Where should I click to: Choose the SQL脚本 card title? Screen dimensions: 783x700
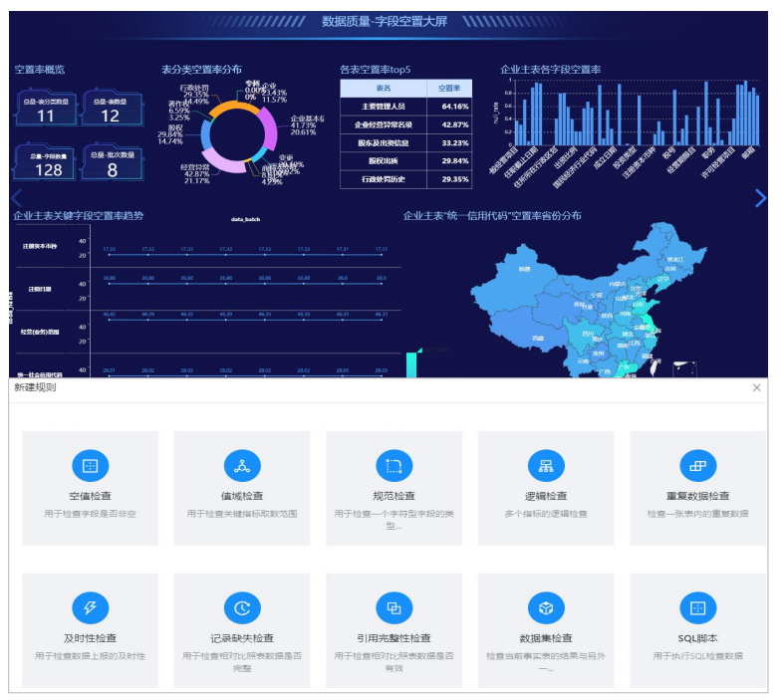tap(698, 638)
